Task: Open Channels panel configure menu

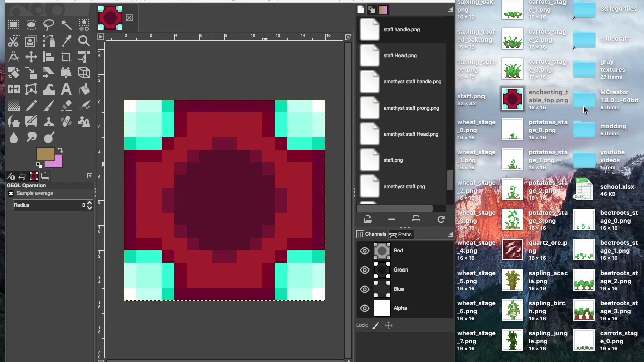Action: point(450,234)
